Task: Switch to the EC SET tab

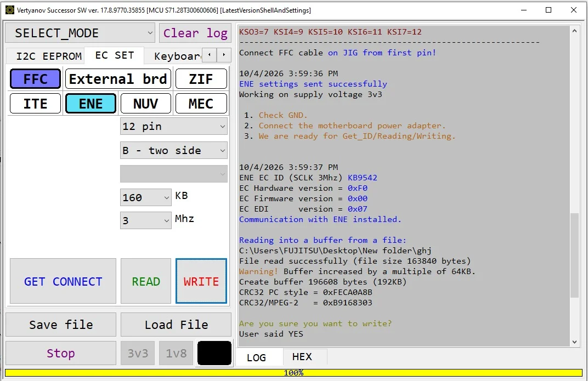Action: coord(115,55)
